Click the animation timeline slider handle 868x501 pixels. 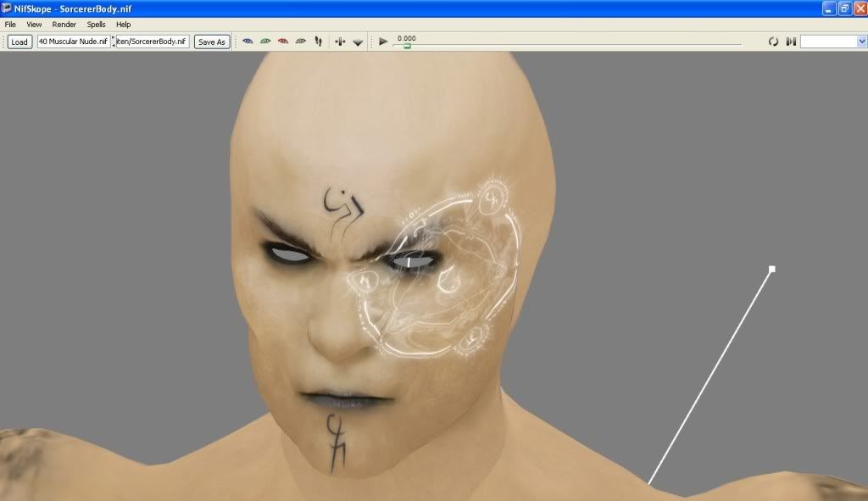point(407,46)
